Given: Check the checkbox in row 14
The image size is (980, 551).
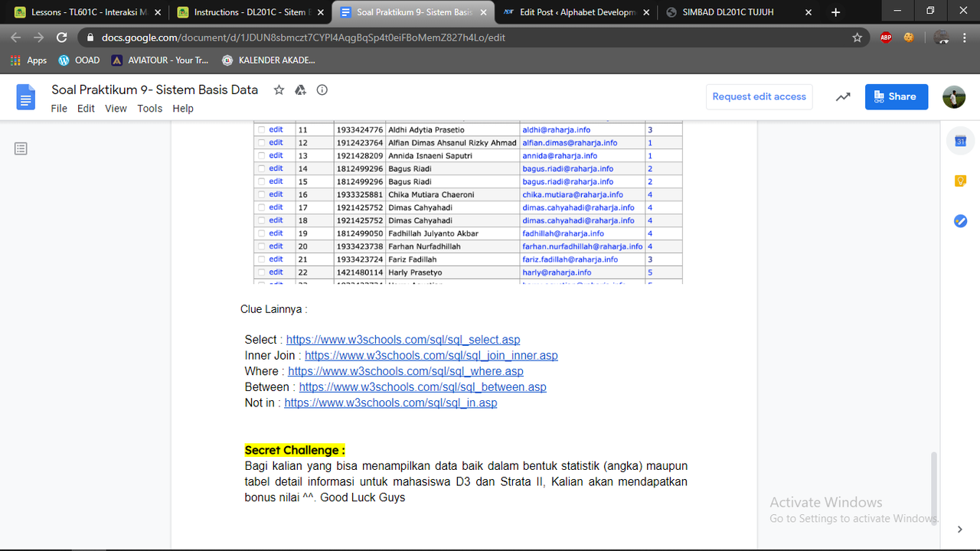Looking at the screenshot, I should [x=261, y=169].
